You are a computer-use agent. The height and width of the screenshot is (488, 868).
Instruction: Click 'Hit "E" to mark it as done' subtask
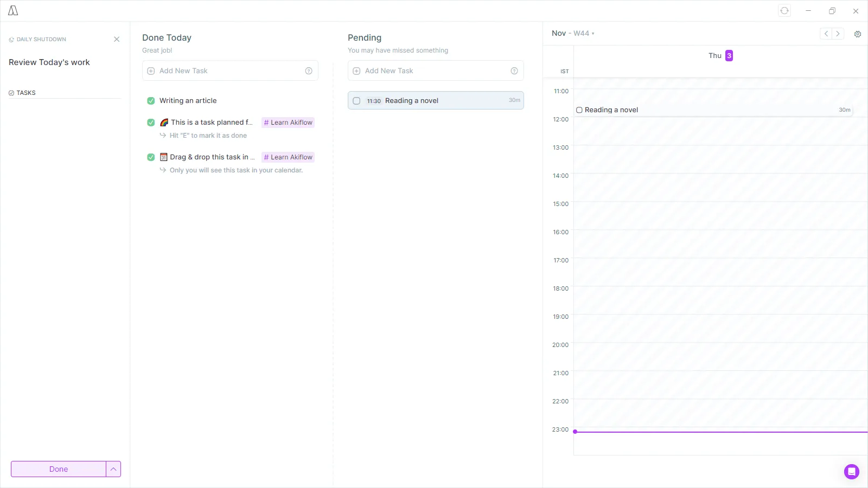(208, 136)
